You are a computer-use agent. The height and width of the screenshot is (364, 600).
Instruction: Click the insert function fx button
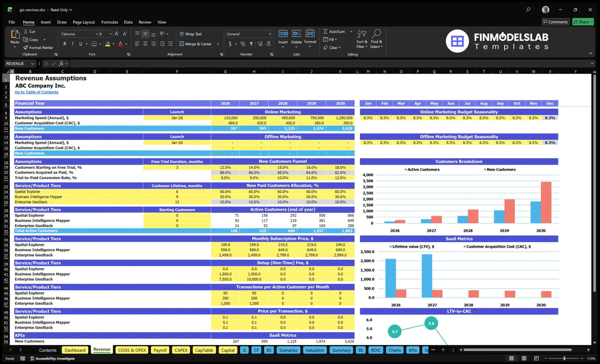click(62, 63)
